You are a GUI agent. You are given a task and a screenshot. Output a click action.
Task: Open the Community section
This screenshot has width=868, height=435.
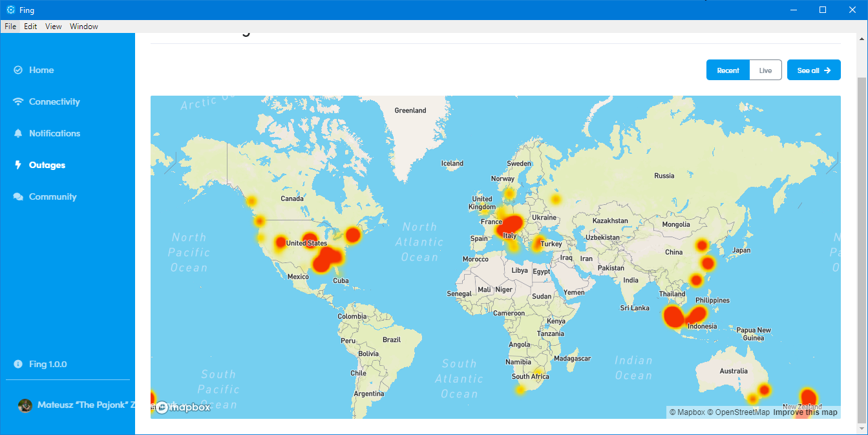[52, 196]
